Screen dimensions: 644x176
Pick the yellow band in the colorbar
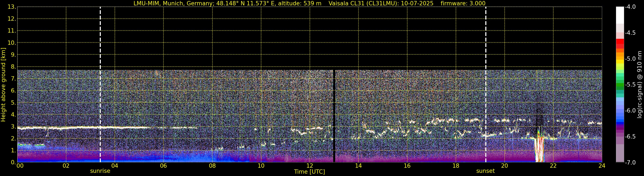point(620,61)
